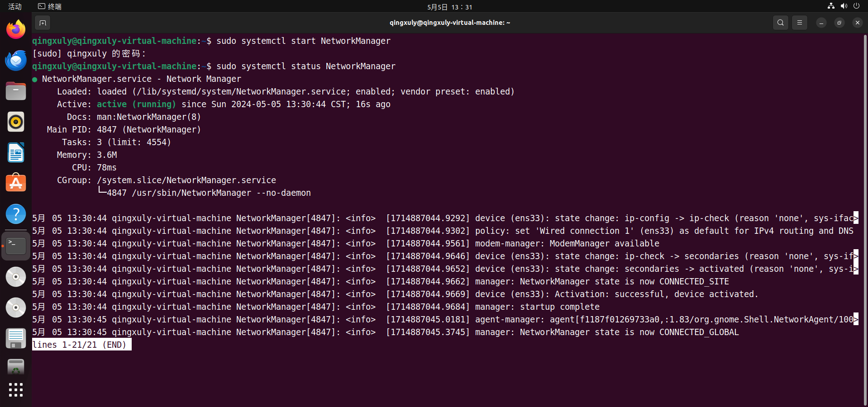Open the clock showing 5月5日 13:31

point(449,7)
